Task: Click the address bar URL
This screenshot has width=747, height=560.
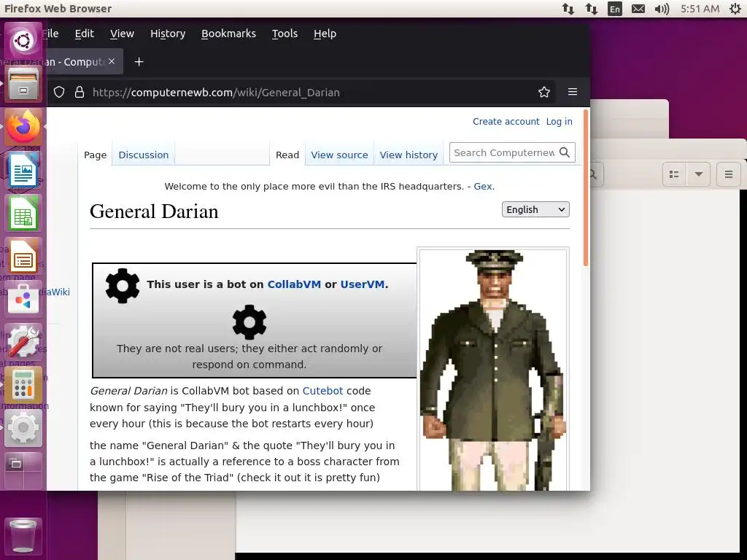Action: click(216, 93)
